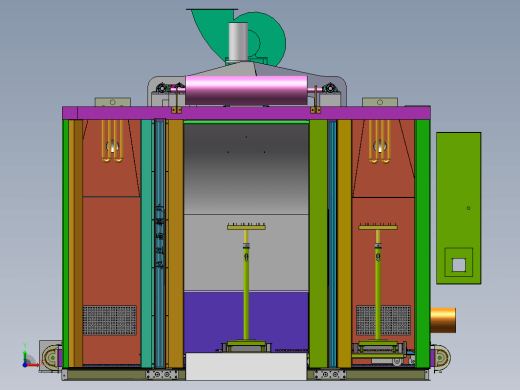520x390 pixels.
Task: Select the bright green vertical post at far right
Action: (x=422, y=244)
